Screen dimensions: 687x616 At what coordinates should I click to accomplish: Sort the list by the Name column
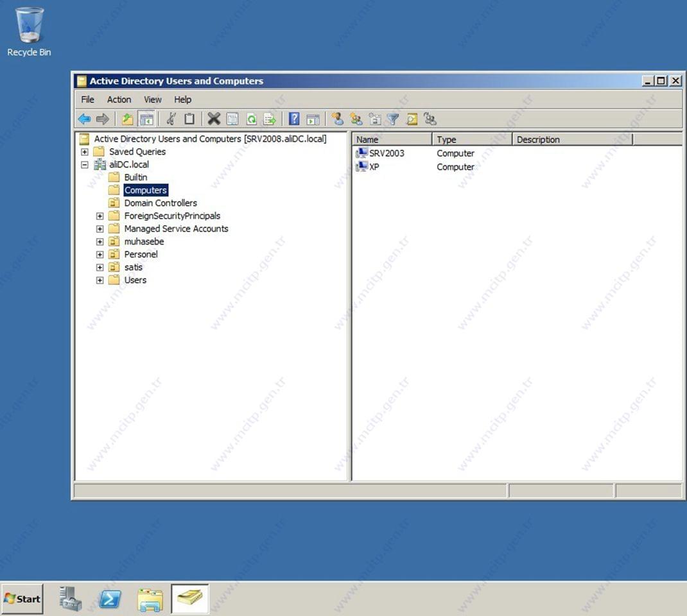(392, 140)
